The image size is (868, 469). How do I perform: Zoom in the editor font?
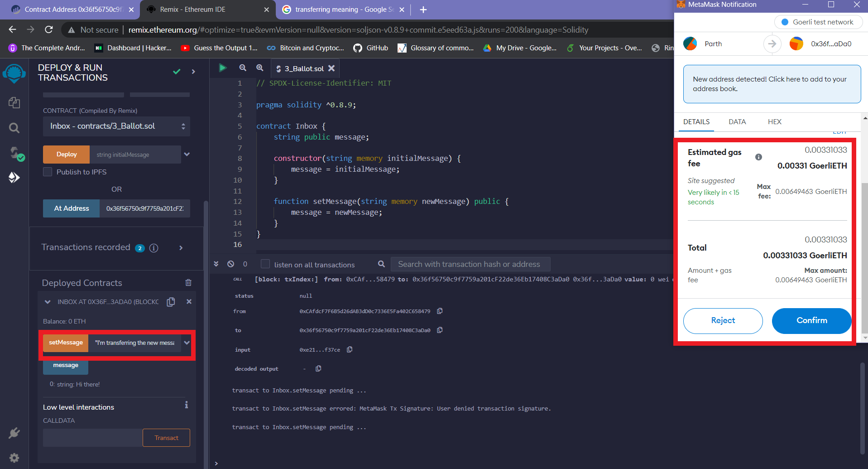[259, 68]
